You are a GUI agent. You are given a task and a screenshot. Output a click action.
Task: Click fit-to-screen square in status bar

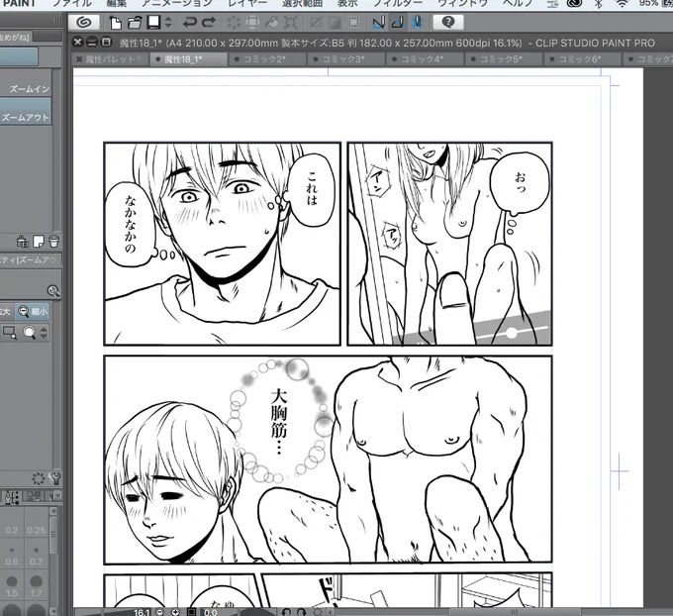[191, 612]
